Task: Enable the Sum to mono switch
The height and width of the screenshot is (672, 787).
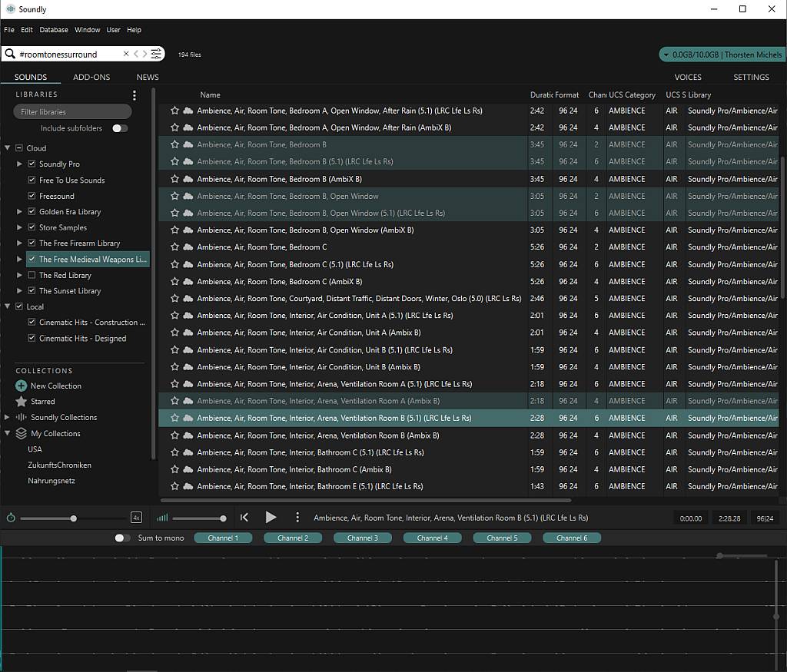Action: tap(122, 538)
